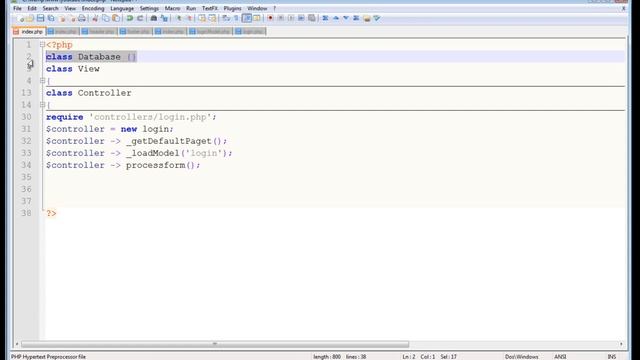The height and width of the screenshot is (360, 640).
Task: Close the current document via the toolbar Close icon
Action: pyautogui.click(x=62, y=18)
